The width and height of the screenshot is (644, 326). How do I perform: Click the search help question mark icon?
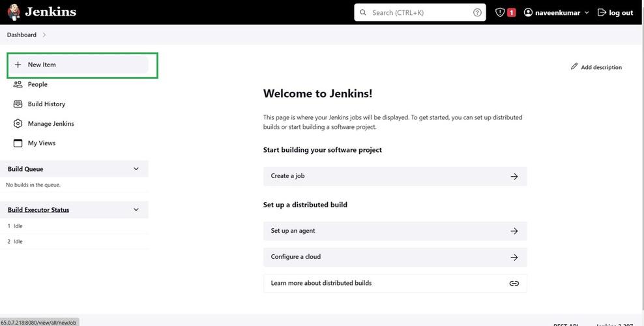coord(477,12)
